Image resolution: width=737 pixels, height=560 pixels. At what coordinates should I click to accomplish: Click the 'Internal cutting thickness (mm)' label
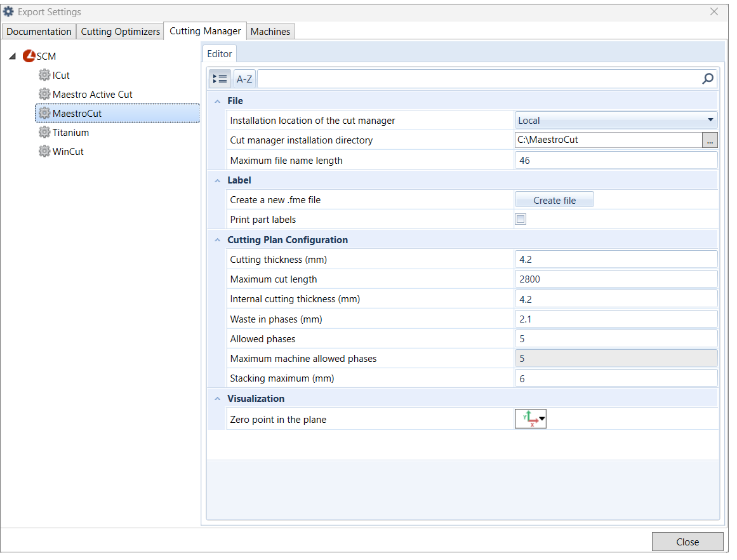coord(295,299)
